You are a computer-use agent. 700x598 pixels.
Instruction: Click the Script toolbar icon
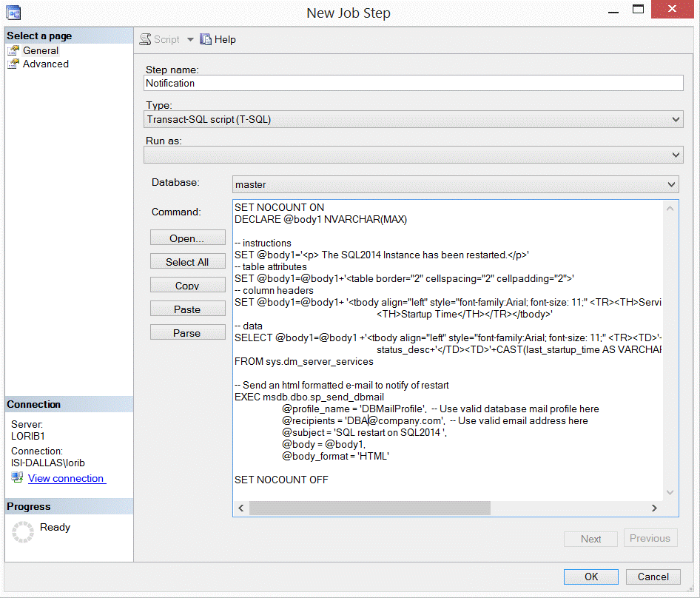[x=145, y=39]
